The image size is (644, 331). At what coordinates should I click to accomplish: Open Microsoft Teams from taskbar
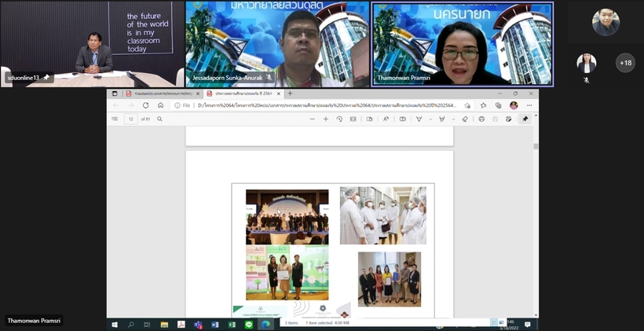198,325
